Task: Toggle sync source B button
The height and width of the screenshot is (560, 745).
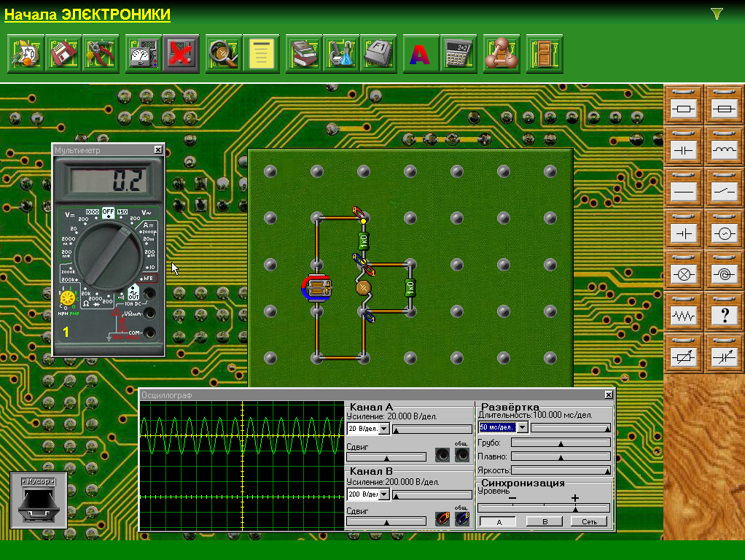Action: point(544,521)
